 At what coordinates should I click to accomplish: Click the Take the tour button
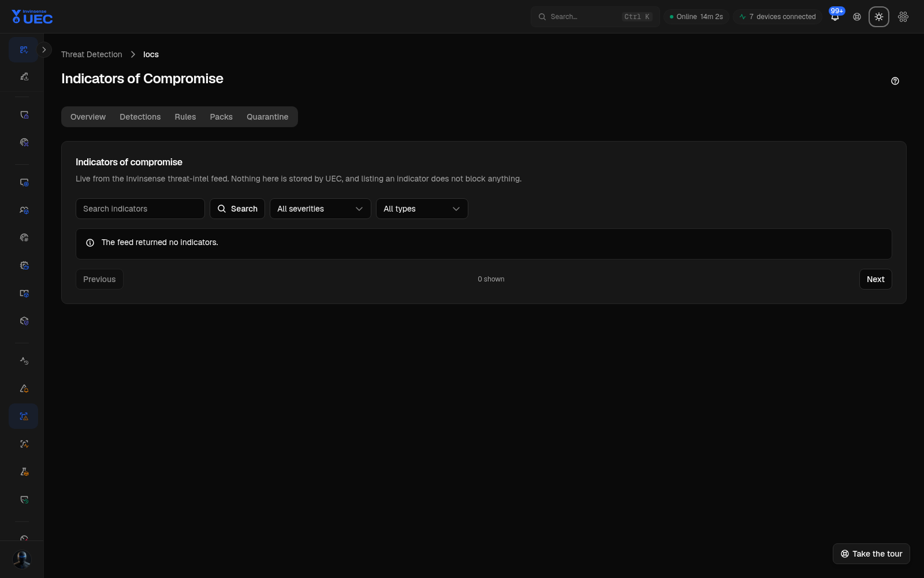[871, 554]
